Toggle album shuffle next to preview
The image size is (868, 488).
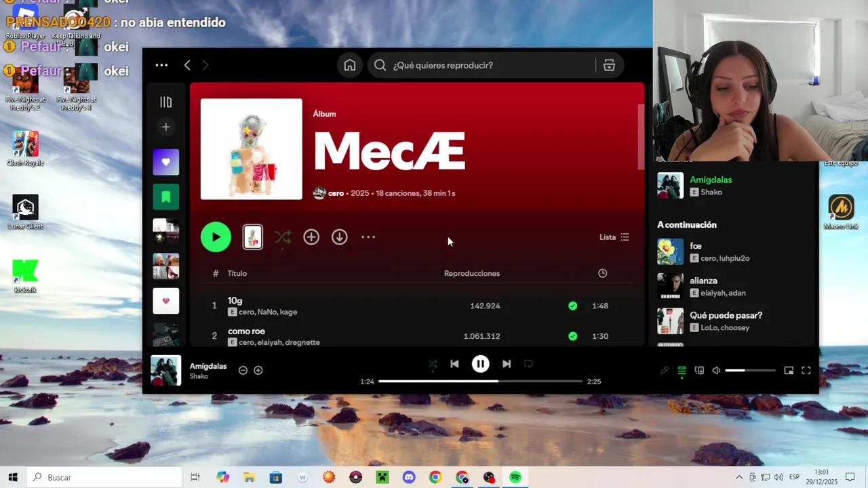[283, 237]
